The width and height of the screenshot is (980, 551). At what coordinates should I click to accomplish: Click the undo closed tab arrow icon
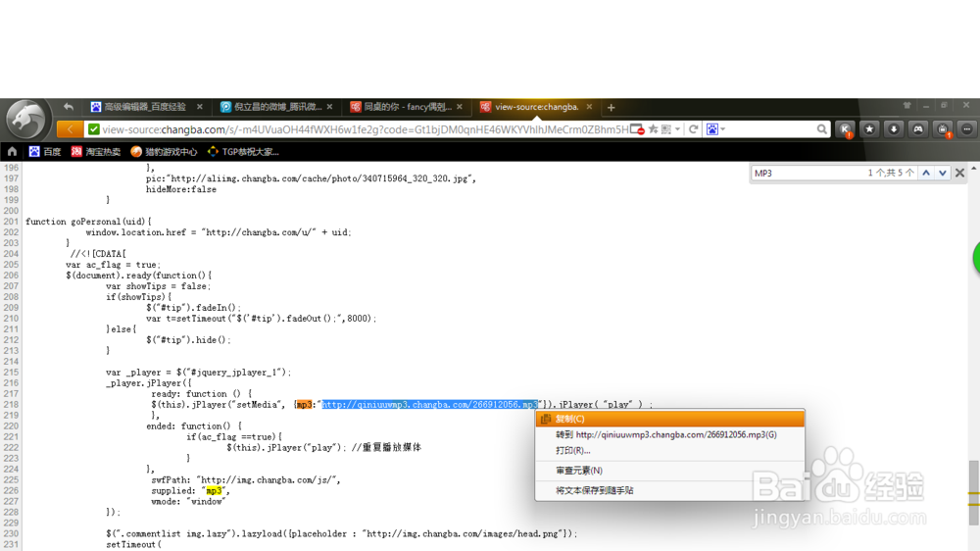coord(69,107)
